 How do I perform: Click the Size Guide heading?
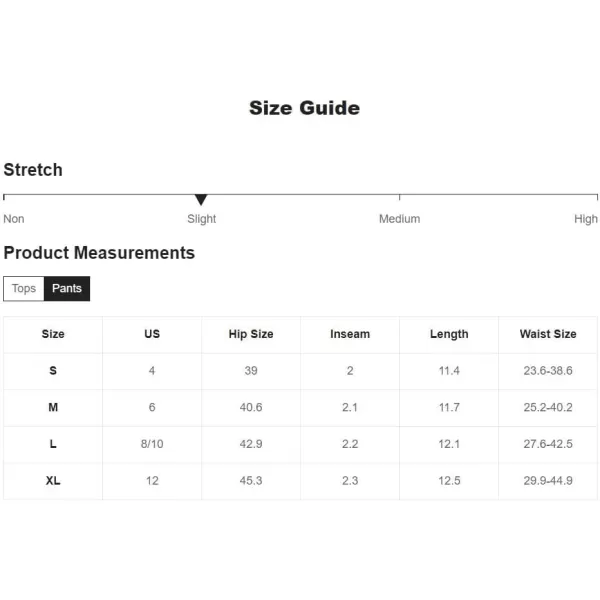[x=304, y=108]
